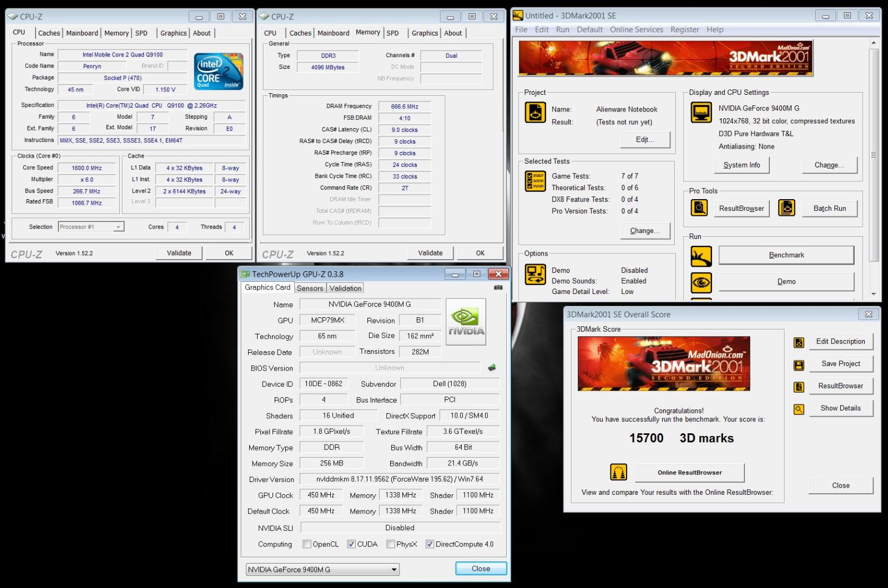Open the File menu in 3DMark2001
Screen dimensions: 888x588
pyautogui.click(x=521, y=29)
